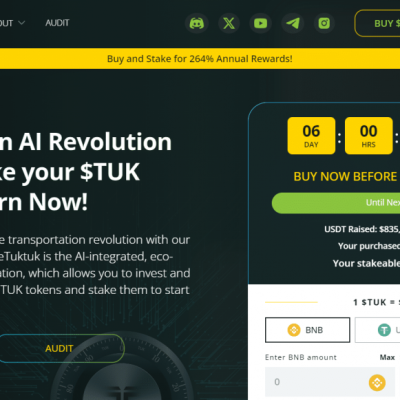The image size is (400, 400).
Task: Open the YouTube channel icon
Action: click(260, 23)
